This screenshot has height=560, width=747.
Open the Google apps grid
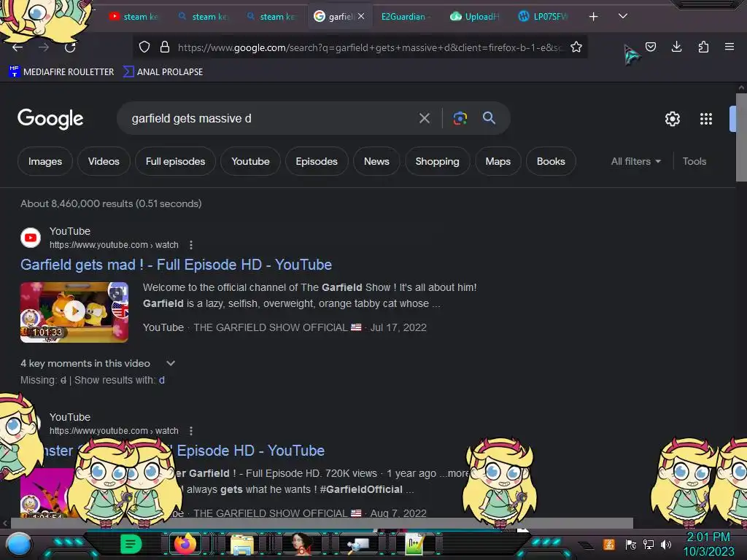pyautogui.click(x=705, y=119)
